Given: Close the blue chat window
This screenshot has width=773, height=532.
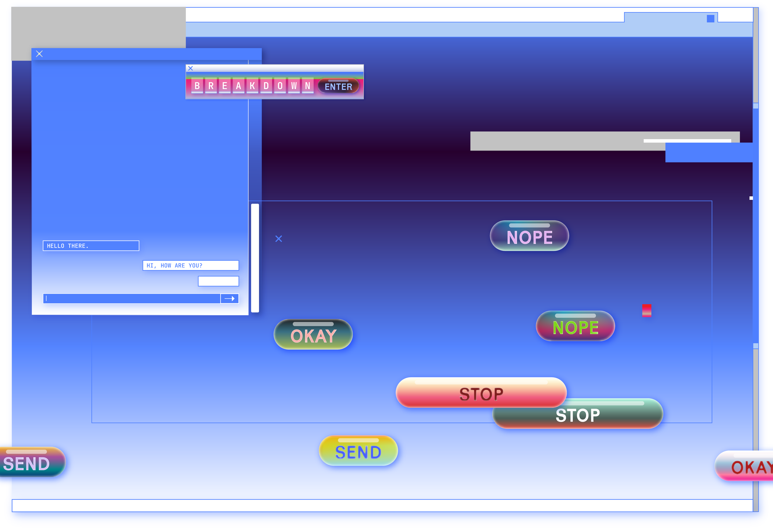Looking at the screenshot, I should point(39,54).
